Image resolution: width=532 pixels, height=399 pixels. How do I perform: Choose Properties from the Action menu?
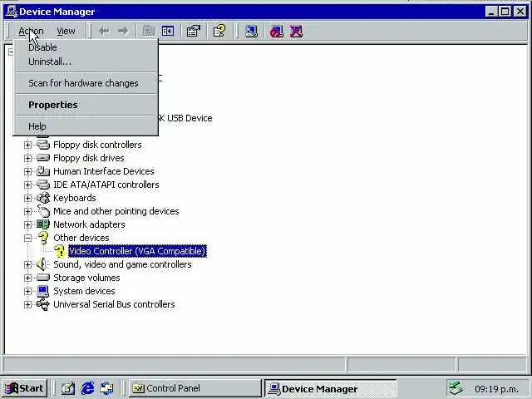86,105
